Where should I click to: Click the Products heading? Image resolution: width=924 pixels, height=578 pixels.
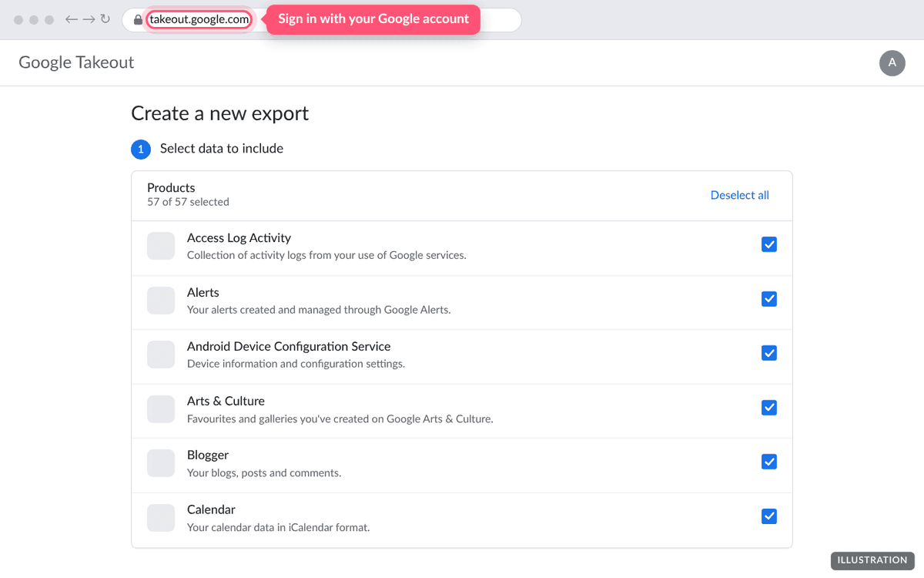tap(171, 187)
